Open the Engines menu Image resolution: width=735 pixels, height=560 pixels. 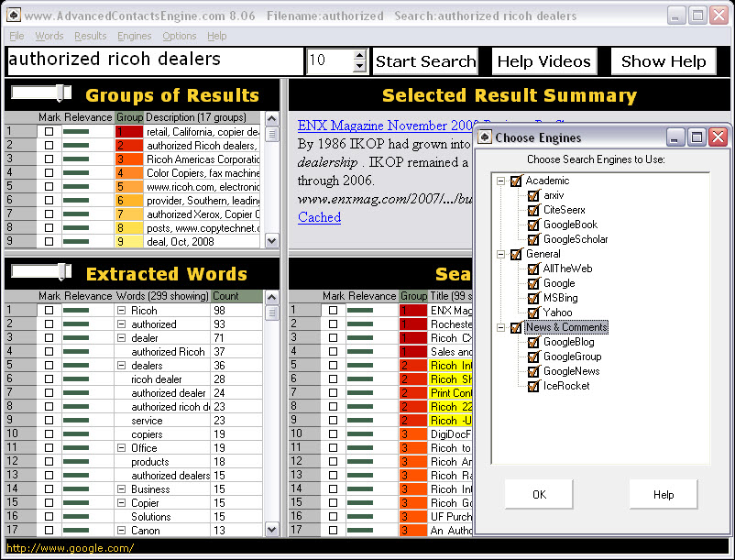(135, 36)
